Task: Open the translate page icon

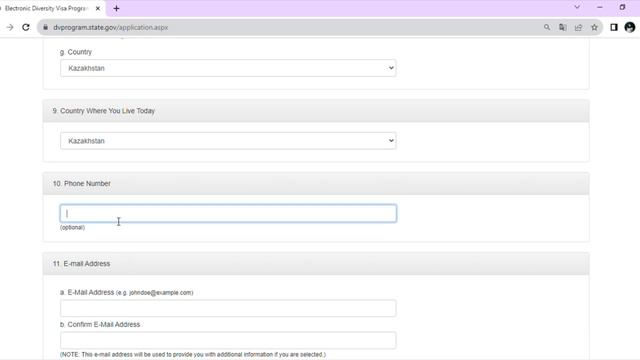Action: pos(562,27)
